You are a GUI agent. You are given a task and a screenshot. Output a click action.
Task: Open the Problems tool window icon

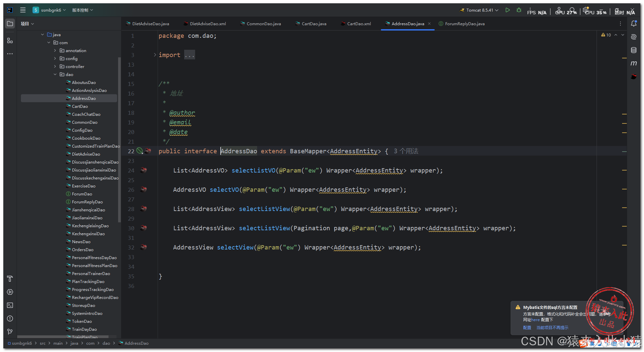click(10, 318)
